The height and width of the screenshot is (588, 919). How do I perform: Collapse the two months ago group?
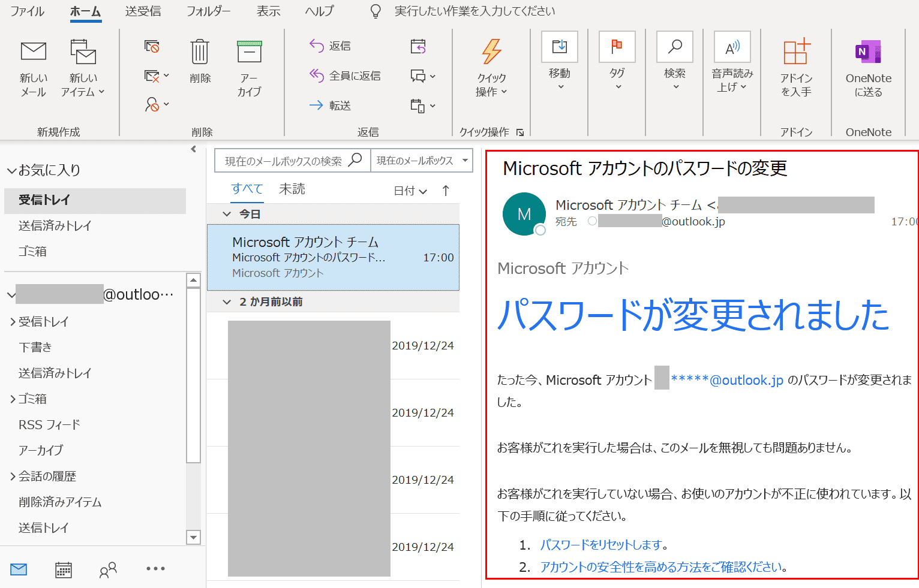[227, 302]
